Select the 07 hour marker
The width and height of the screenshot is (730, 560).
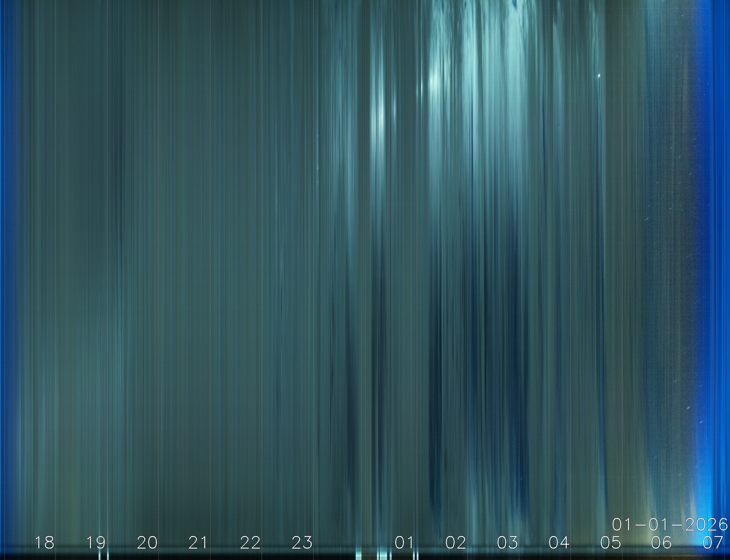pos(713,543)
